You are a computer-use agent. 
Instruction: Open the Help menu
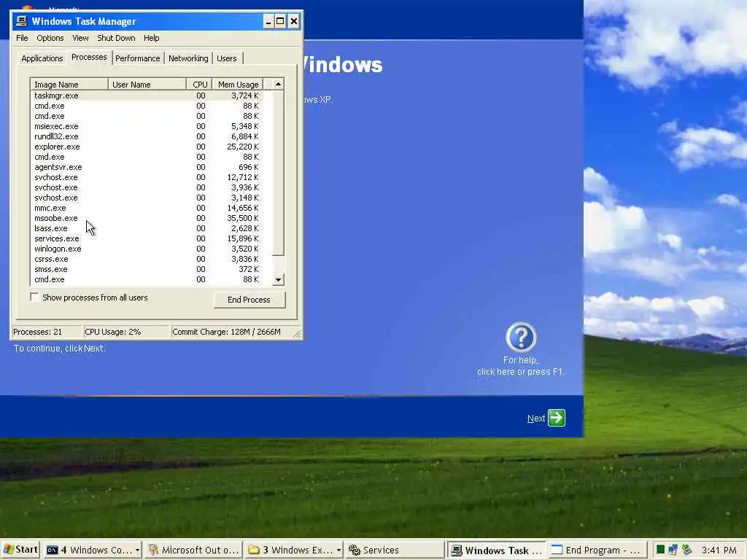pyautogui.click(x=152, y=38)
